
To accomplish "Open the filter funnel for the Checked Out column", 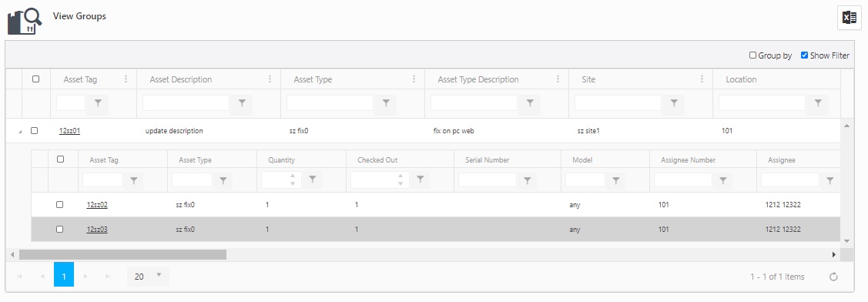I will [x=421, y=180].
